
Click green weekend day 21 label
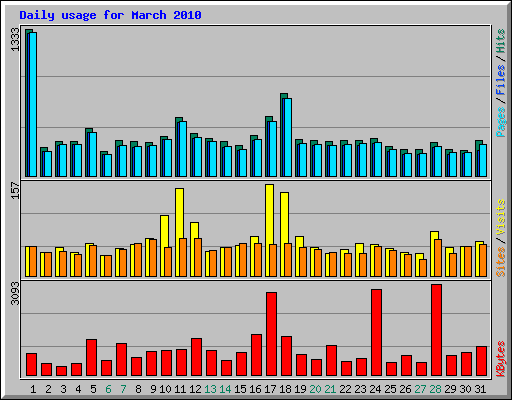click(x=330, y=389)
